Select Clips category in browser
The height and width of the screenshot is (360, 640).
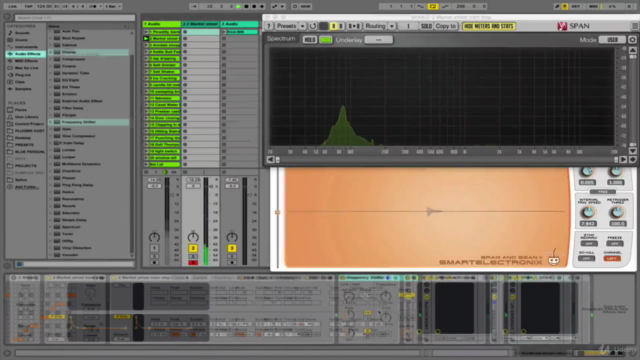tap(20, 82)
